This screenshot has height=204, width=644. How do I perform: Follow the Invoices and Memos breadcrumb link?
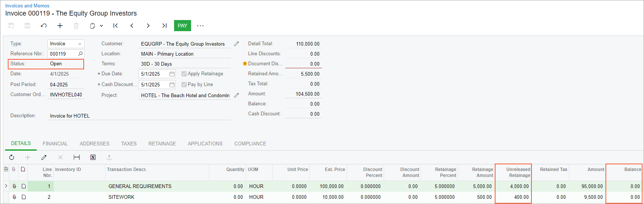pyautogui.click(x=27, y=6)
